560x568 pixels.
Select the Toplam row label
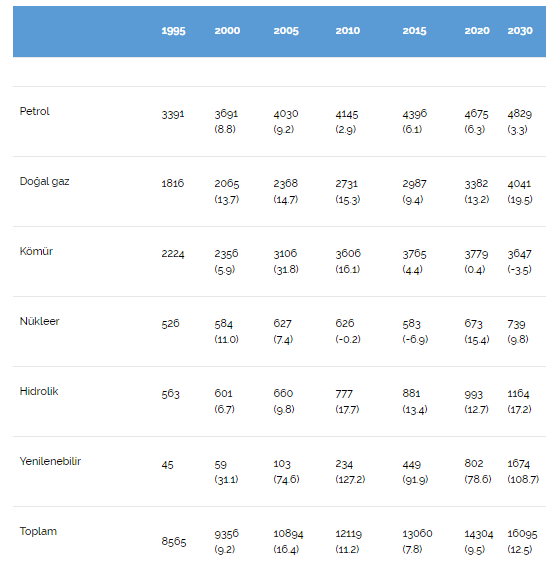(x=38, y=531)
